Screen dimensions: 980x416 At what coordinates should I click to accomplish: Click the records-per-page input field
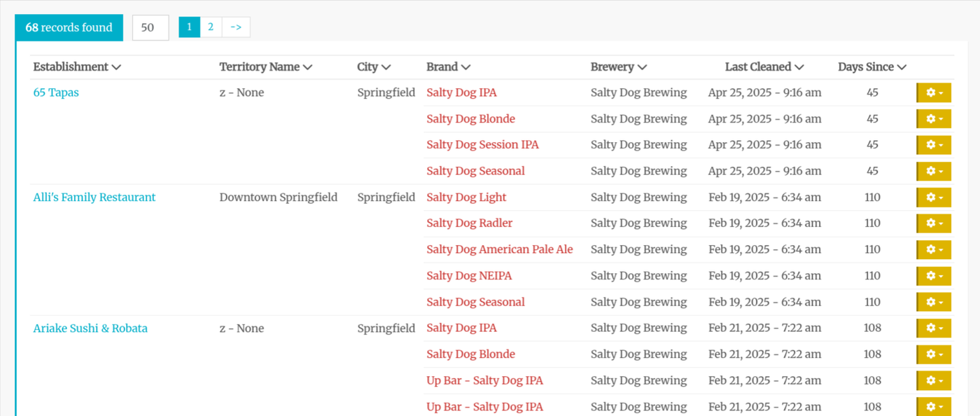point(150,28)
